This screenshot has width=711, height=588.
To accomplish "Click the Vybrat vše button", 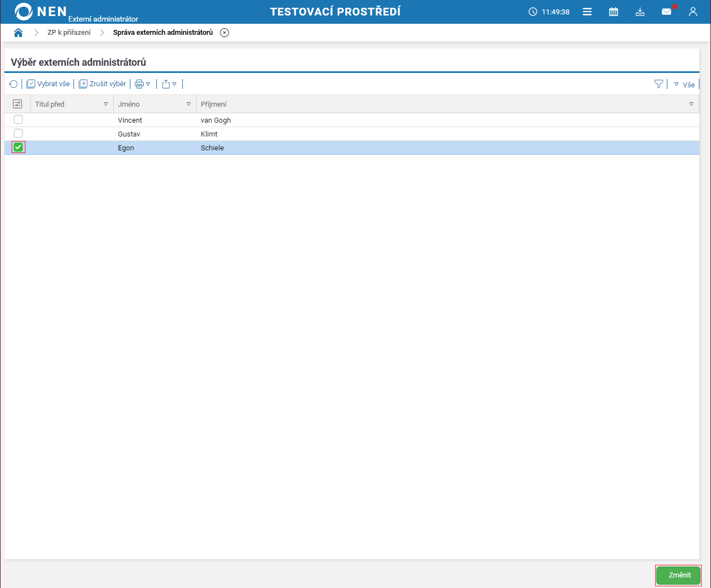I will 48,84.
